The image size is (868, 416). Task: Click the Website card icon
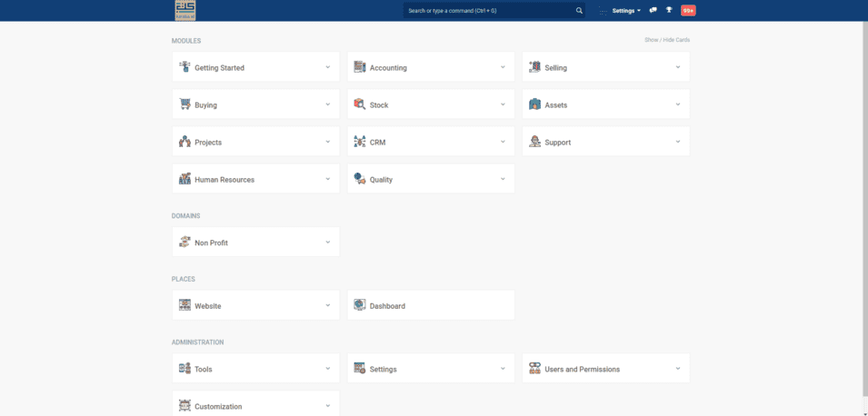pos(185,305)
